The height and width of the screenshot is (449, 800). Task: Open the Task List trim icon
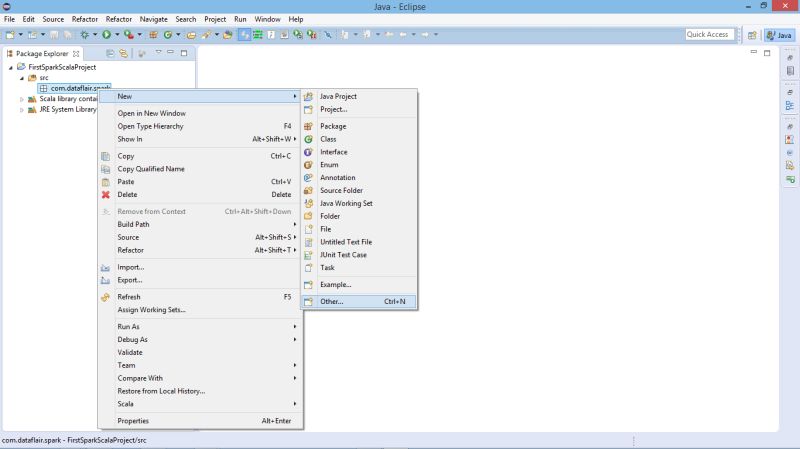coord(790,70)
